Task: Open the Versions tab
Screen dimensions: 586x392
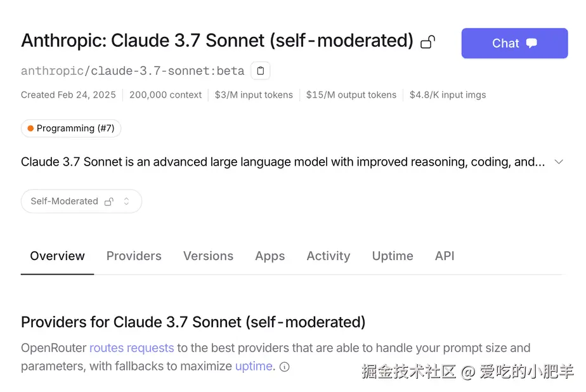Action: point(208,256)
